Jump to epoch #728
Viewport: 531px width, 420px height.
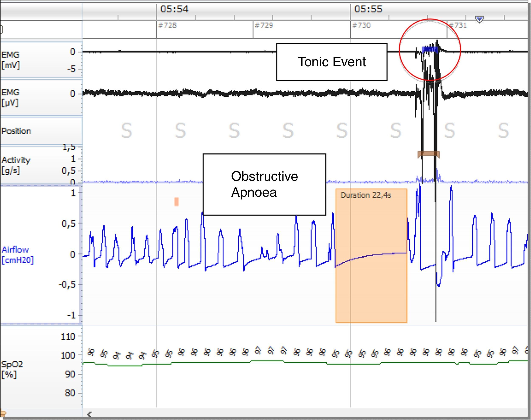pos(167,25)
